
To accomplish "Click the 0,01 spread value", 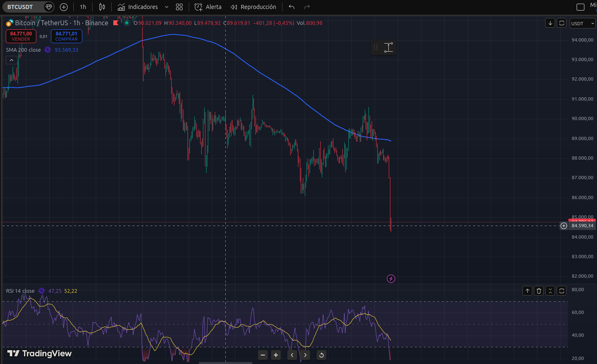I will (x=44, y=36).
